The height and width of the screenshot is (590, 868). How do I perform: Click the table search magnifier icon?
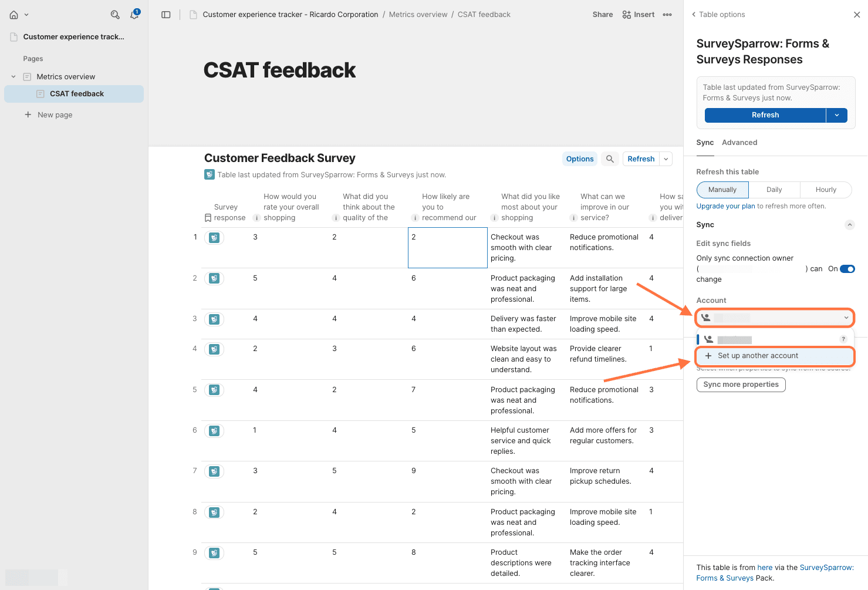tap(610, 159)
